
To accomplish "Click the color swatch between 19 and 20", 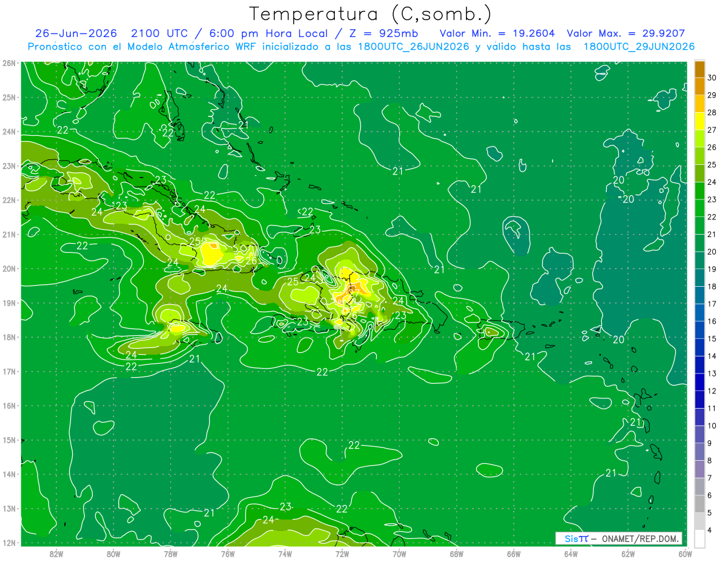I will tap(699, 261).
